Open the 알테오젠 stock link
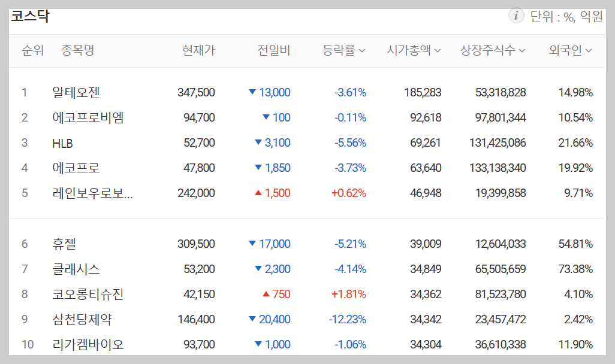The width and height of the screenshot is (615, 364). [76, 92]
